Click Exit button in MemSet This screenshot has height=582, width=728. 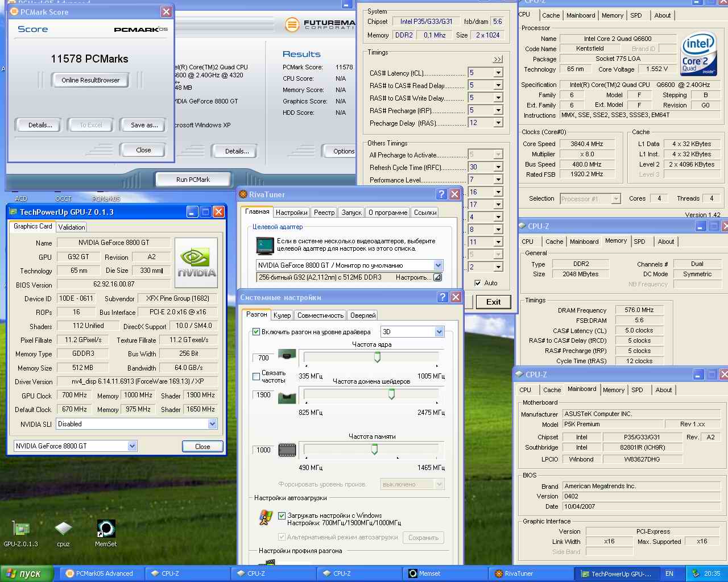493,302
